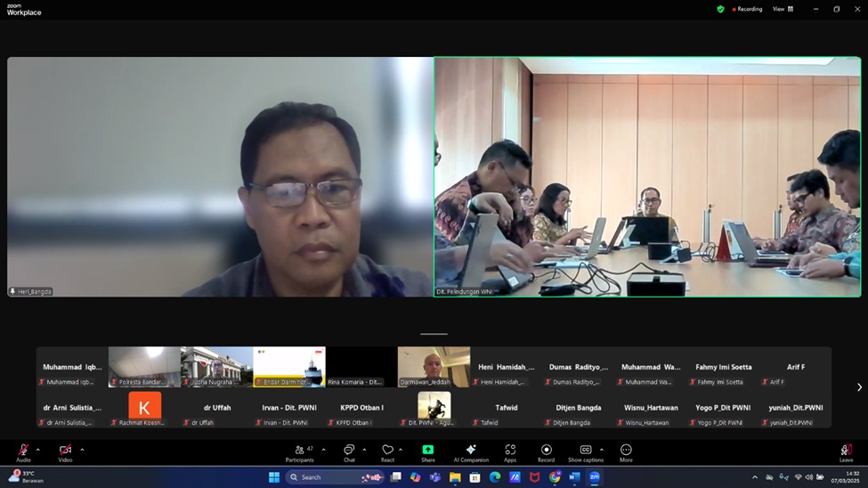
Task: Click the React heart icon
Action: (387, 451)
